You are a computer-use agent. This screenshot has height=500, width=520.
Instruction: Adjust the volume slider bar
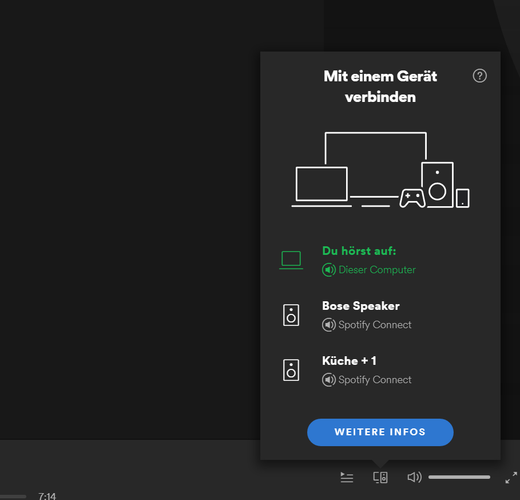click(x=459, y=477)
